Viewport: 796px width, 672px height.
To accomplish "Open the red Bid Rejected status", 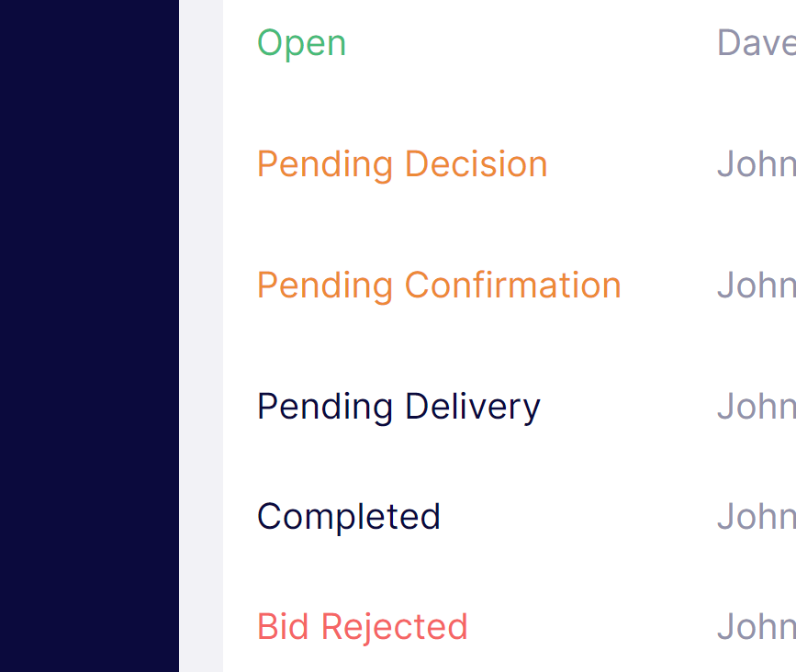I will 362,627.
